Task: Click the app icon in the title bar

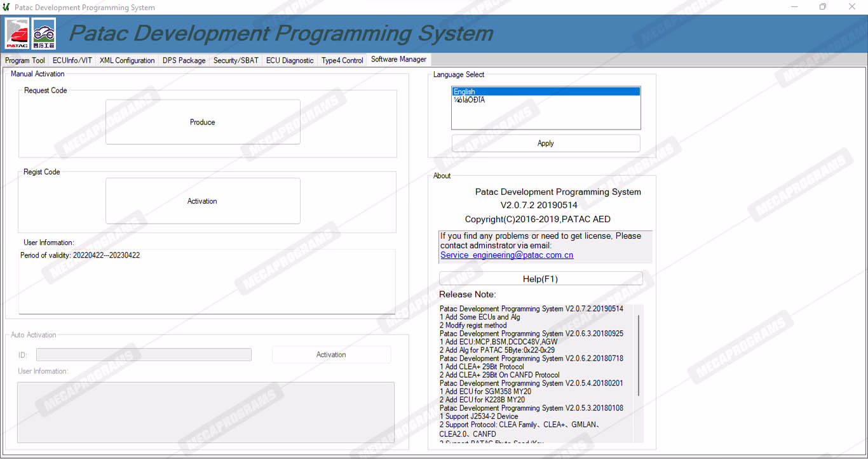Action: [x=6, y=7]
